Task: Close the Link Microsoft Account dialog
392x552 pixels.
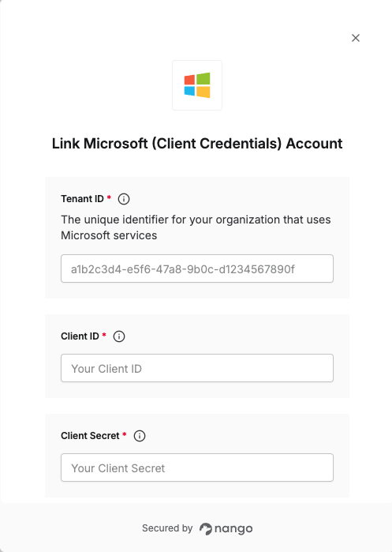Action: pos(356,38)
